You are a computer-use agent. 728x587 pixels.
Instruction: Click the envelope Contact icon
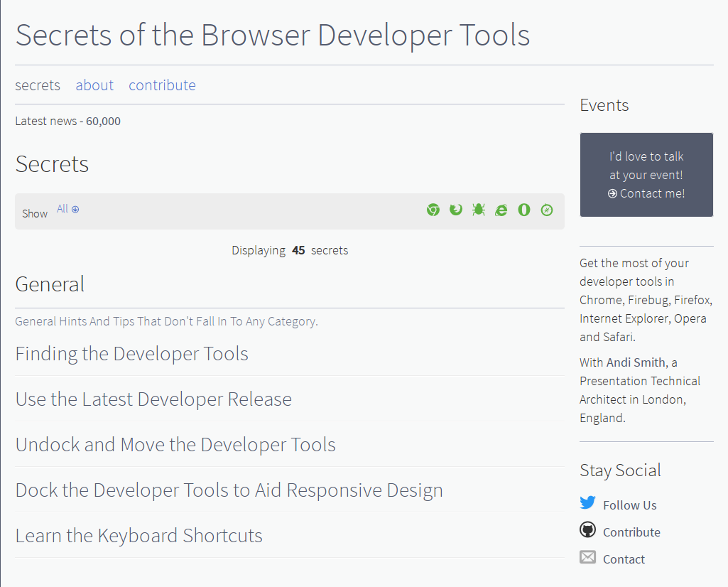coord(587,557)
